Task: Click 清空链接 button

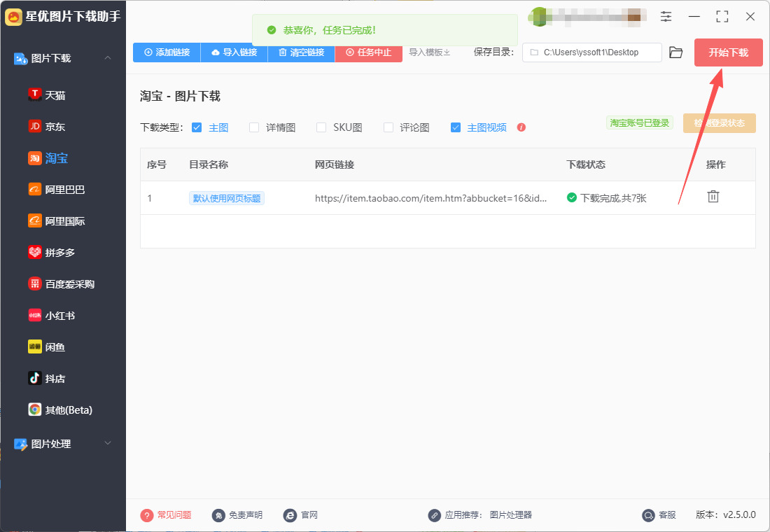Action: pos(302,52)
